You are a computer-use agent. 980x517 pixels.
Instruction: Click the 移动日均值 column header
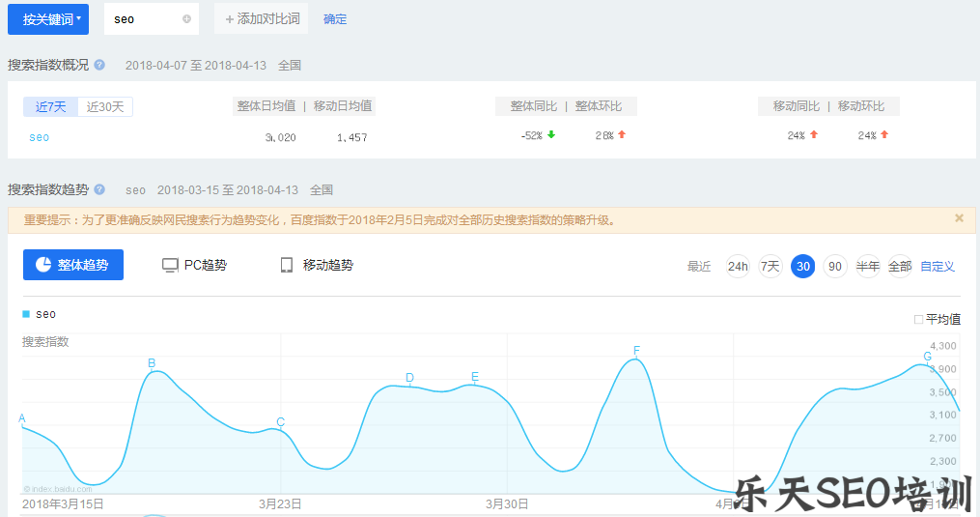pyautogui.click(x=343, y=105)
